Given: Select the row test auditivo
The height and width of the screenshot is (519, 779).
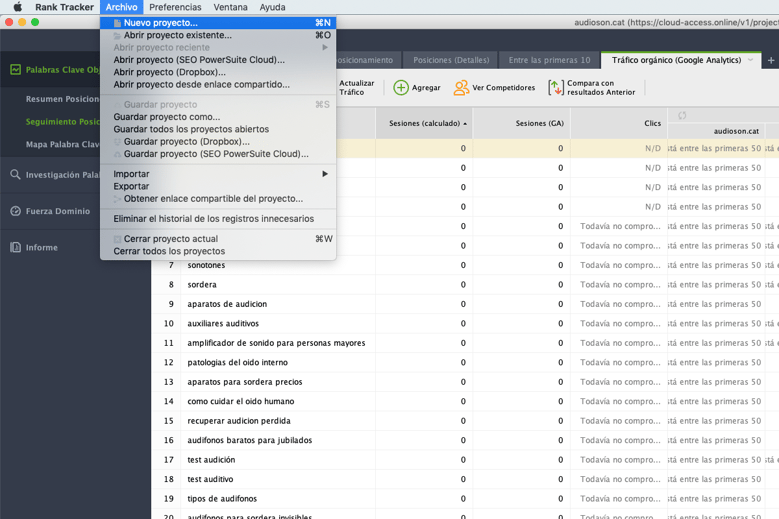Looking at the screenshot, I should (465, 479).
